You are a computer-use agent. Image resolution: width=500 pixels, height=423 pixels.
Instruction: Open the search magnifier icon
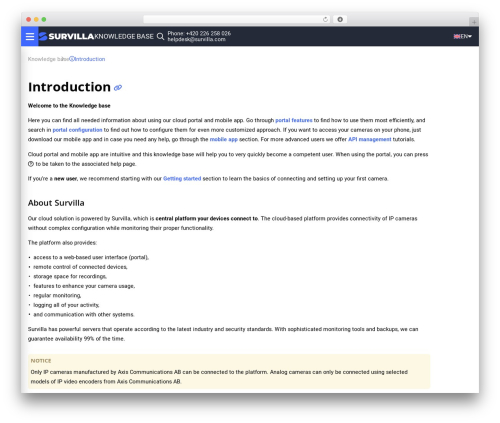click(160, 36)
